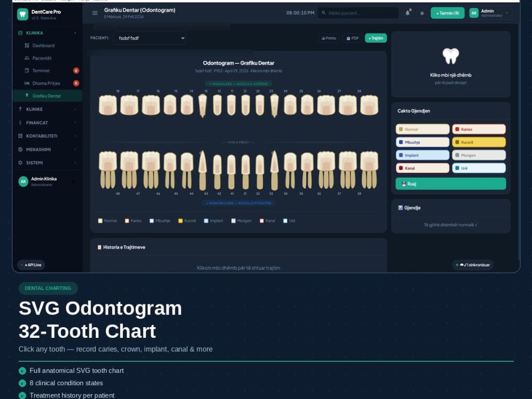Choose the Mbushje condition option
Viewport: 532px width, 399px height.
click(x=422, y=142)
